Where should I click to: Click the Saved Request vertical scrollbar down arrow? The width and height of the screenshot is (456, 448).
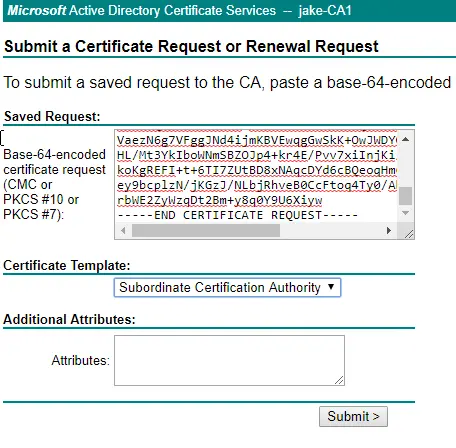(405, 213)
